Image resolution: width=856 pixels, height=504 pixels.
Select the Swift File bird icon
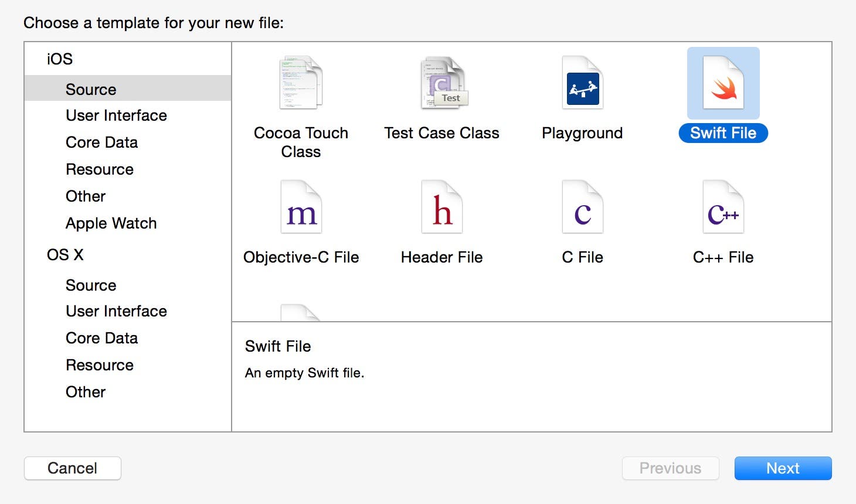[723, 83]
